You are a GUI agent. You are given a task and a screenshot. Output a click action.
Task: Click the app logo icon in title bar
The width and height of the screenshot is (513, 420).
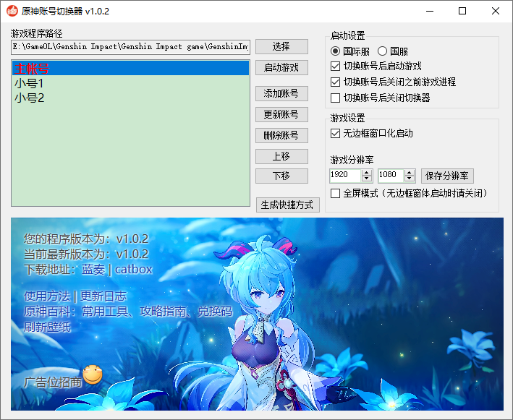pyautogui.click(x=12, y=11)
